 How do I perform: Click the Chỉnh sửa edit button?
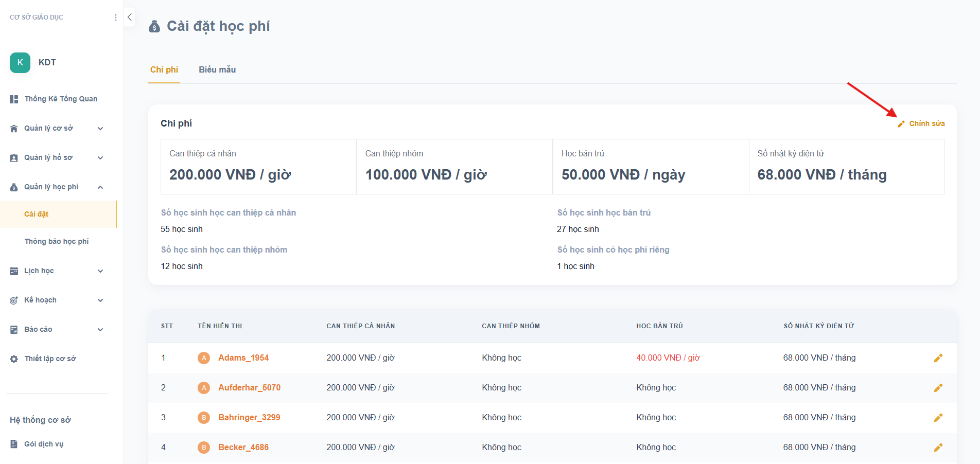coord(921,123)
